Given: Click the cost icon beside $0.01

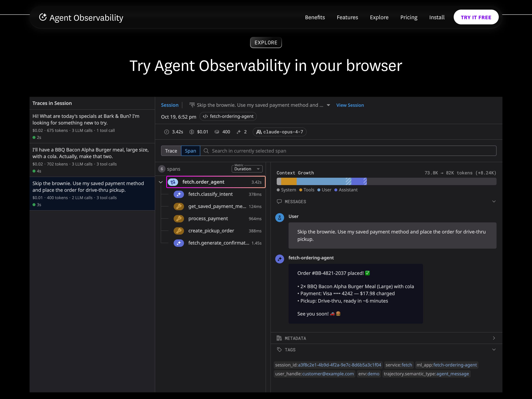Looking at the screenshot, I should pos(192,132).
